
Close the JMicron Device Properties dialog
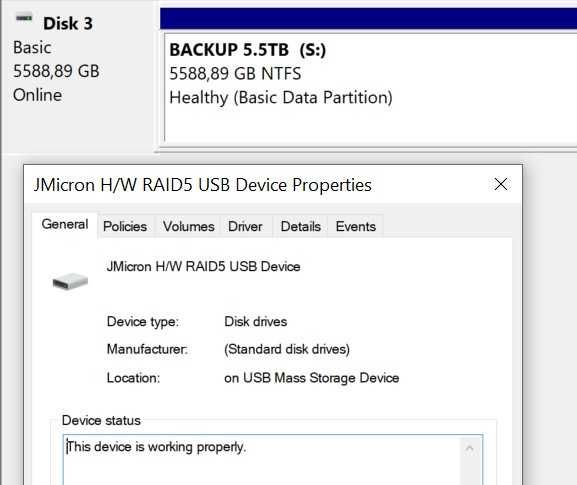click(x=501, y=184)
